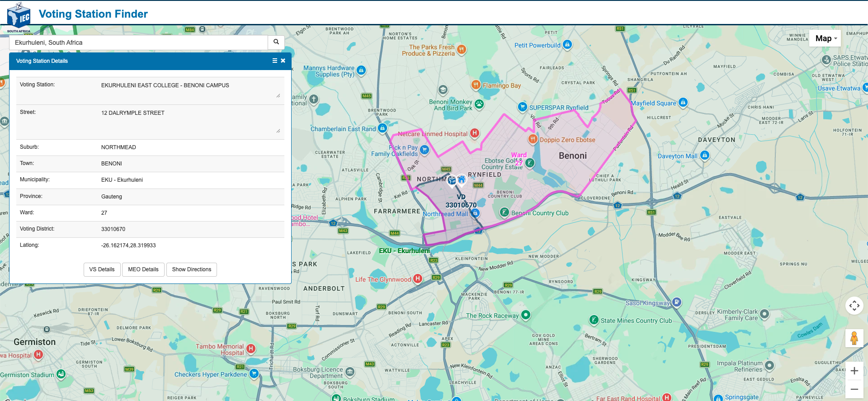The image size is (868, 401).
Task: Click The Parks Fresh Produce & Pizzeria marker
Action: click(x=461, y=49)
